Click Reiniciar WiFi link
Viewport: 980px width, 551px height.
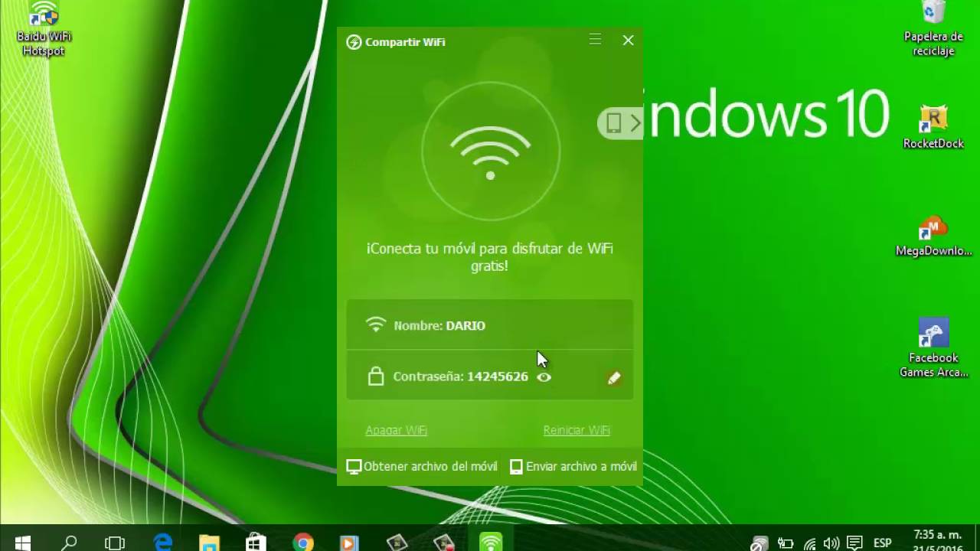[x=577, y=430]
